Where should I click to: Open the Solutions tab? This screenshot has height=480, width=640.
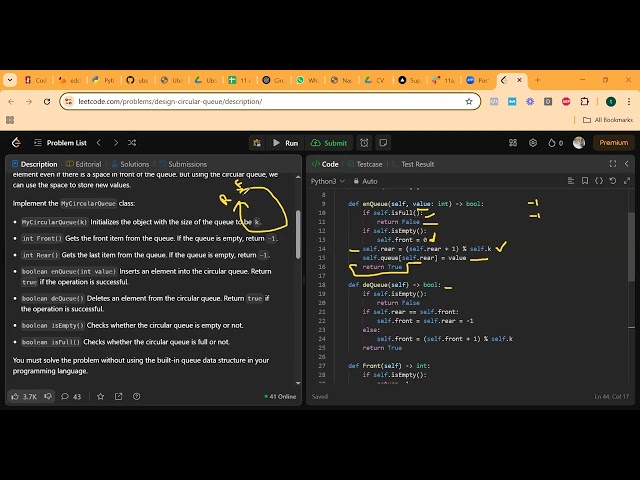130,164
